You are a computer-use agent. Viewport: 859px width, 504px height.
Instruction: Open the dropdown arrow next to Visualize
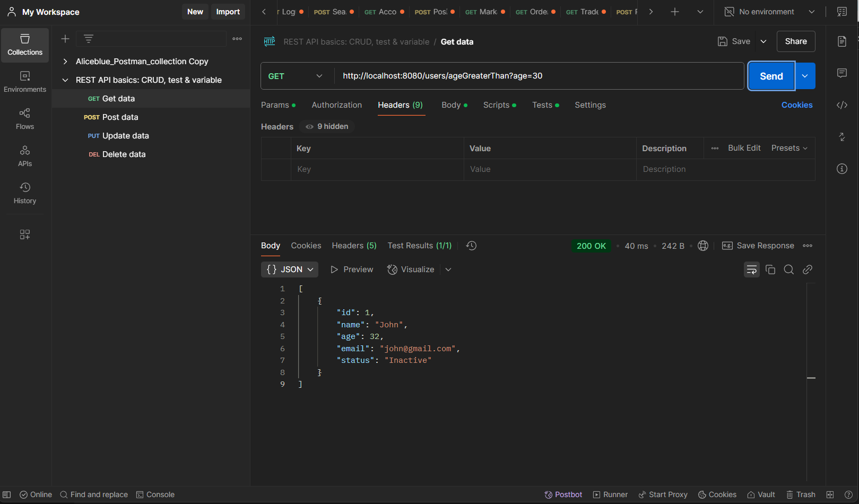pos(448,270)
